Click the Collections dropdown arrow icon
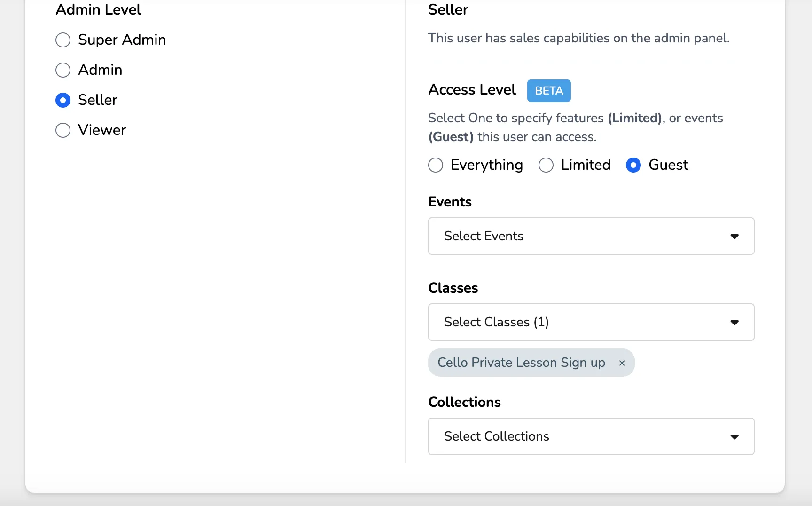812x506 pixels. tap(734, 437)
